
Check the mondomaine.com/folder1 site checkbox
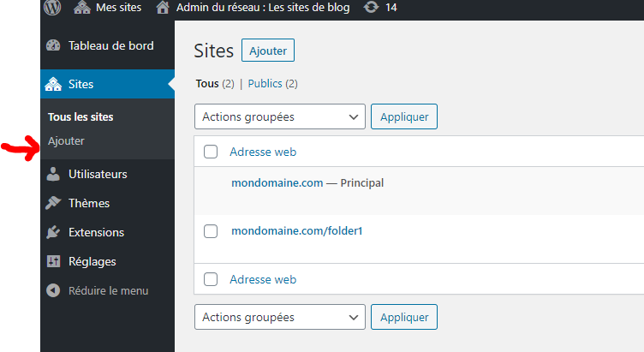click(211, 231)
